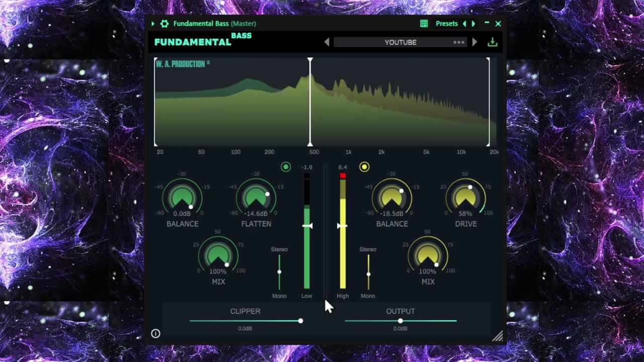Click the 6.4 high meter peak readout
Screen dimensions: 644x362
point(343,167)
